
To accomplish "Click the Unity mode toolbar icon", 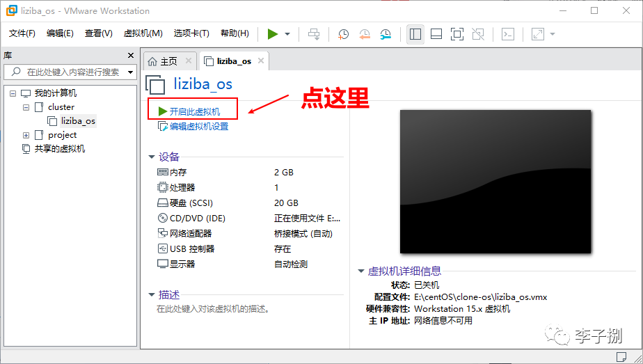I will click(478, 34).
